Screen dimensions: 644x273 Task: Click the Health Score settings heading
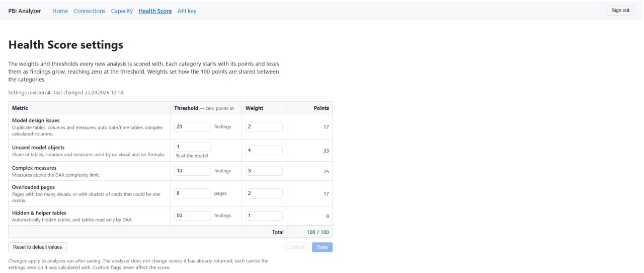(66, 45)
